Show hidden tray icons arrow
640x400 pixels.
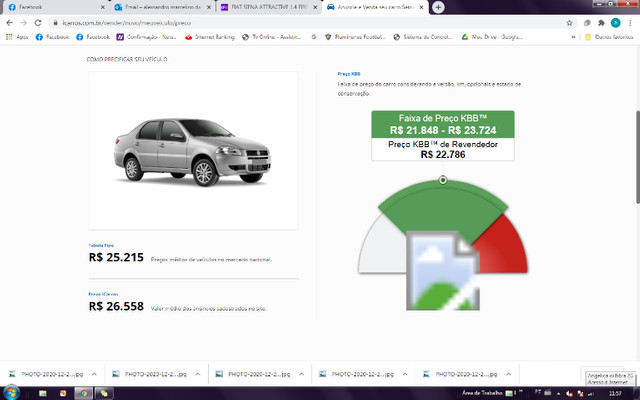pos(560,393)
